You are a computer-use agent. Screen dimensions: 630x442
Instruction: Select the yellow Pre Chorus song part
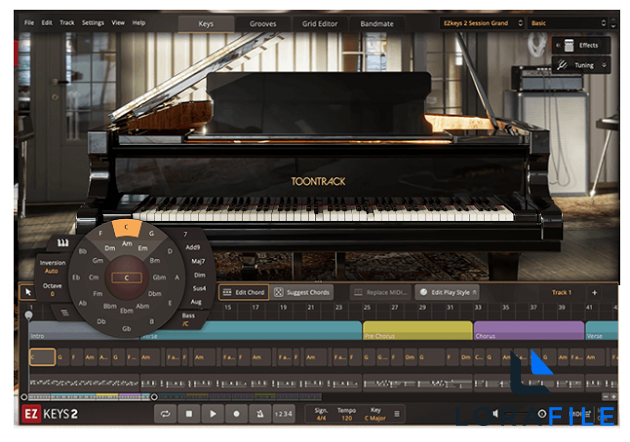click(x=418, y=330)
